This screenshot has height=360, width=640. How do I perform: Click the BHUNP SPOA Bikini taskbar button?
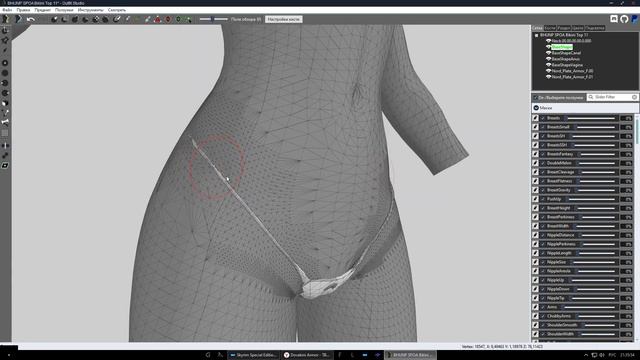[410, 355]
